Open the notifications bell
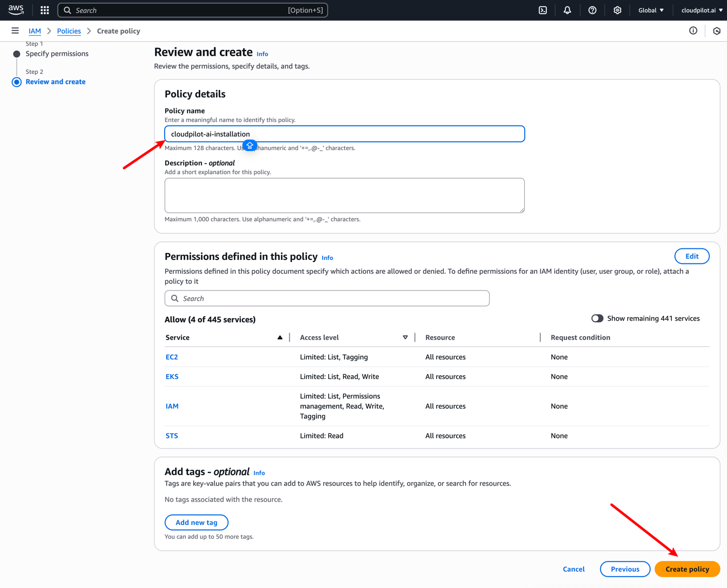The height and width of the screenshot is (588, 727). [567, 10]
